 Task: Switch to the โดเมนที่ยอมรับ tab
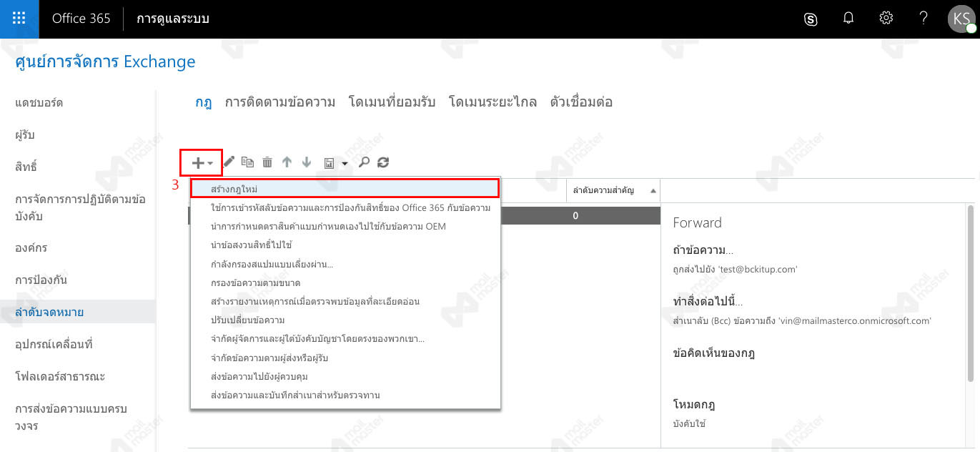coord(392,102)
